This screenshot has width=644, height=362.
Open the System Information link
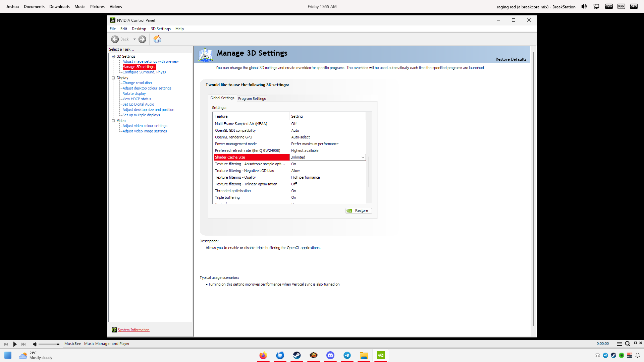click(x=133, y=330)
